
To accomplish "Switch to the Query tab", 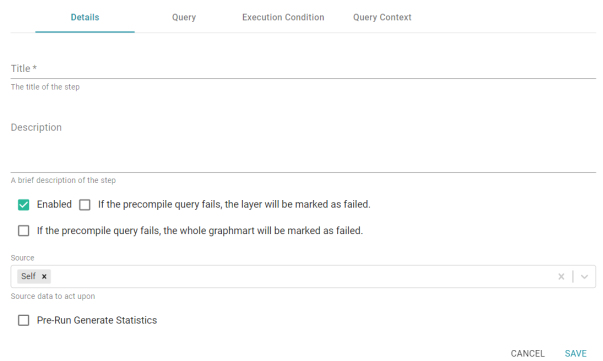I will coord(184,17).
